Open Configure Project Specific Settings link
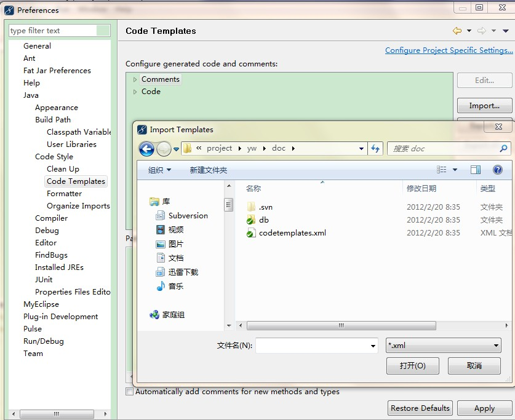The width and height of the screenshot is (515, 420). [449, 50]
